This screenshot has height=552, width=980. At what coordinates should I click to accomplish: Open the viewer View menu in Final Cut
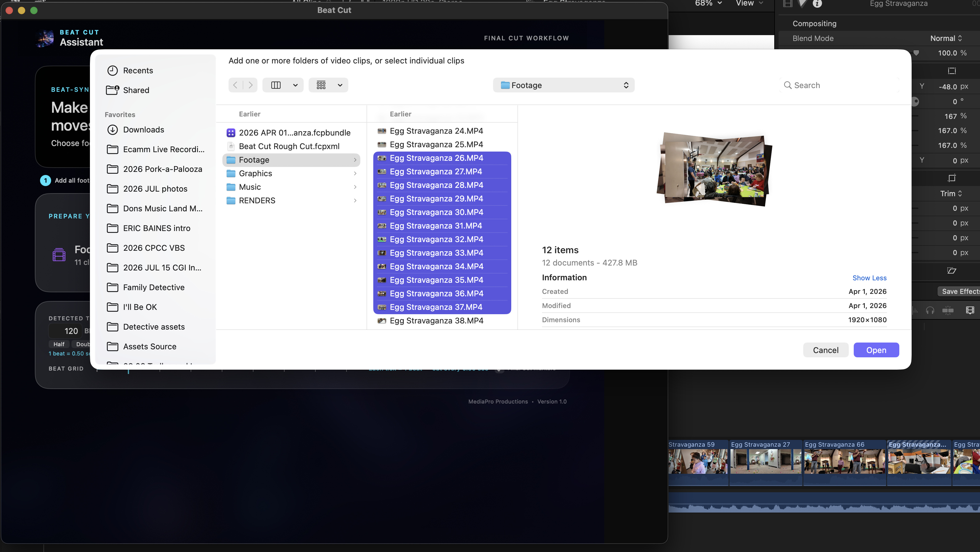[749, 3]
